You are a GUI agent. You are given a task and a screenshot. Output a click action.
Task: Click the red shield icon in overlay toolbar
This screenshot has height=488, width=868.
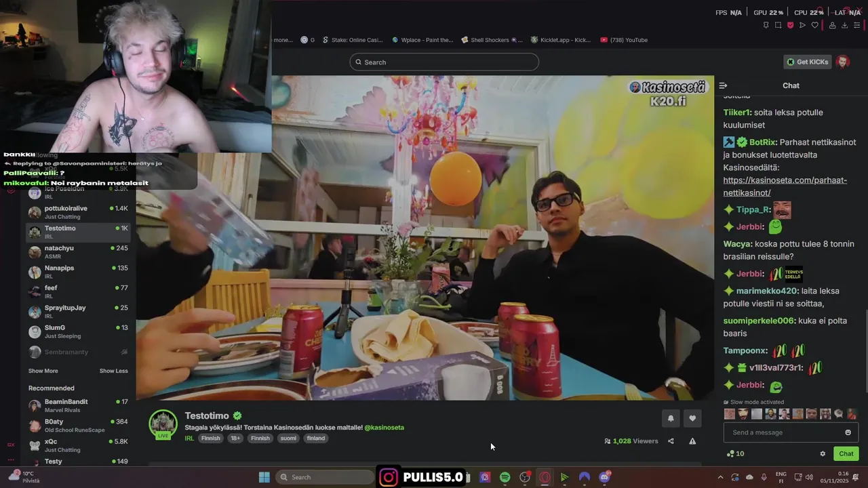(790, 25)
